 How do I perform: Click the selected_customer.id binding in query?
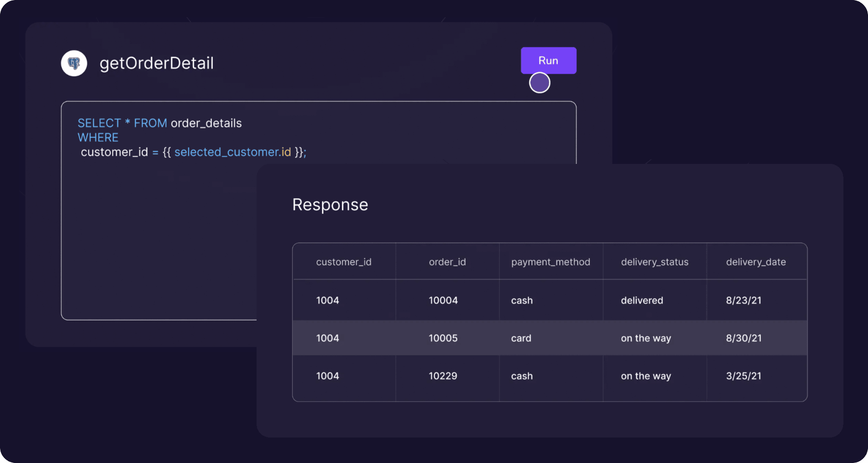232,152
